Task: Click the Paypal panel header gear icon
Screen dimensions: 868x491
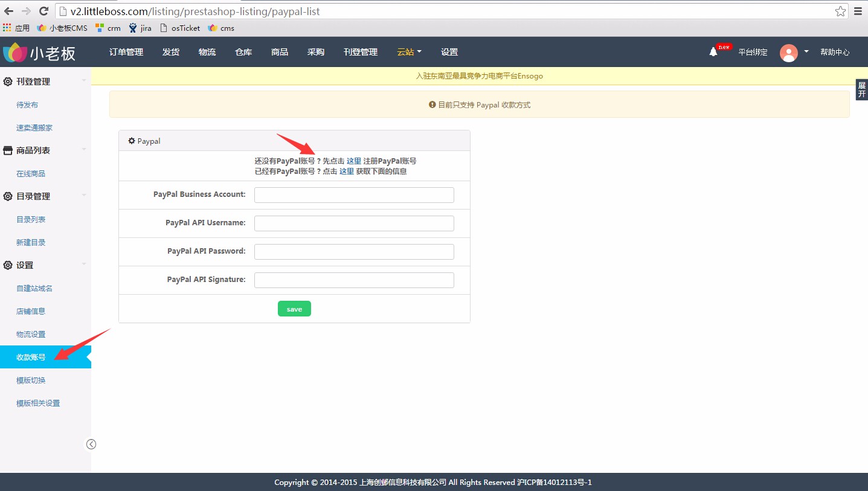Action: pos(132,141)
